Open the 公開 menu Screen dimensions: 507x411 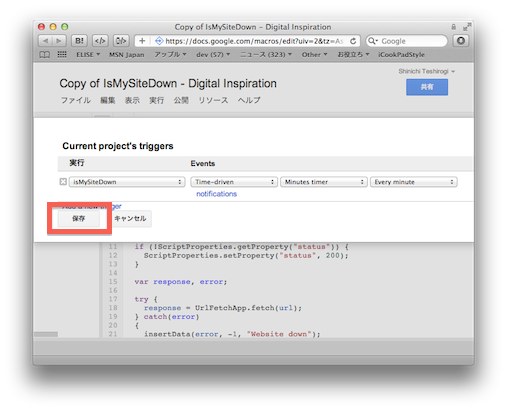click(181, 100)
